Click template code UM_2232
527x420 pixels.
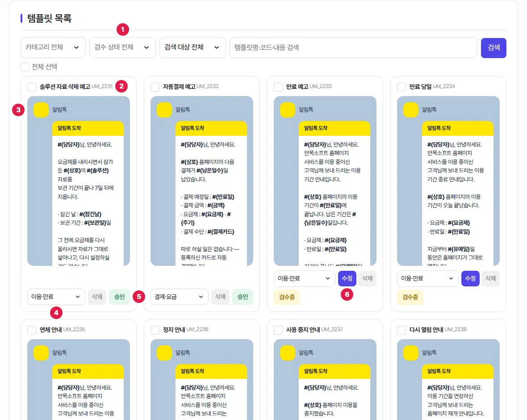[x=208, y=86]
